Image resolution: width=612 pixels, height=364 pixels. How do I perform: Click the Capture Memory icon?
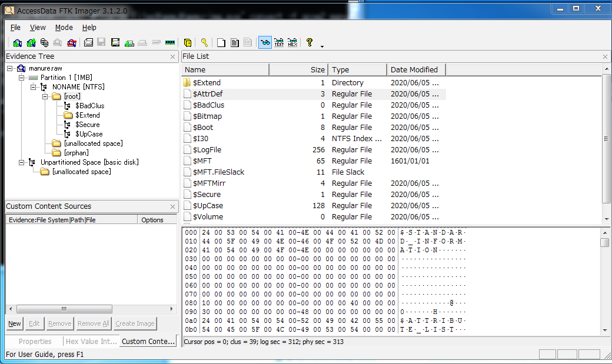click(169, 42)
